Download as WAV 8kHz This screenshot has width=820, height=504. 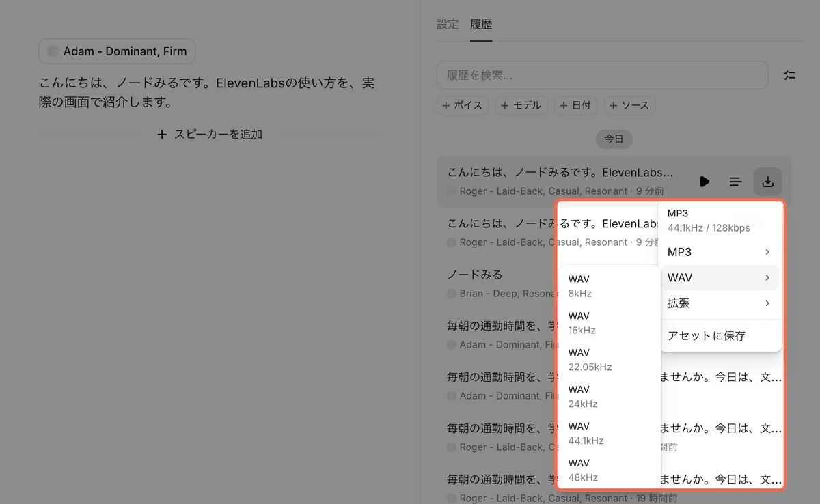pos(610,286)
